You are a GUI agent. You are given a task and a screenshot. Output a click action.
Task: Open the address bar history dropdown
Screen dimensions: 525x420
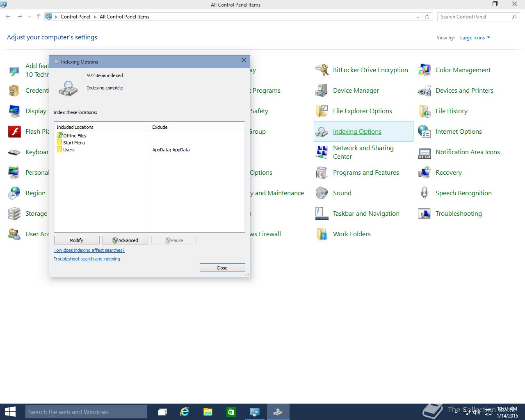[418, 17]
